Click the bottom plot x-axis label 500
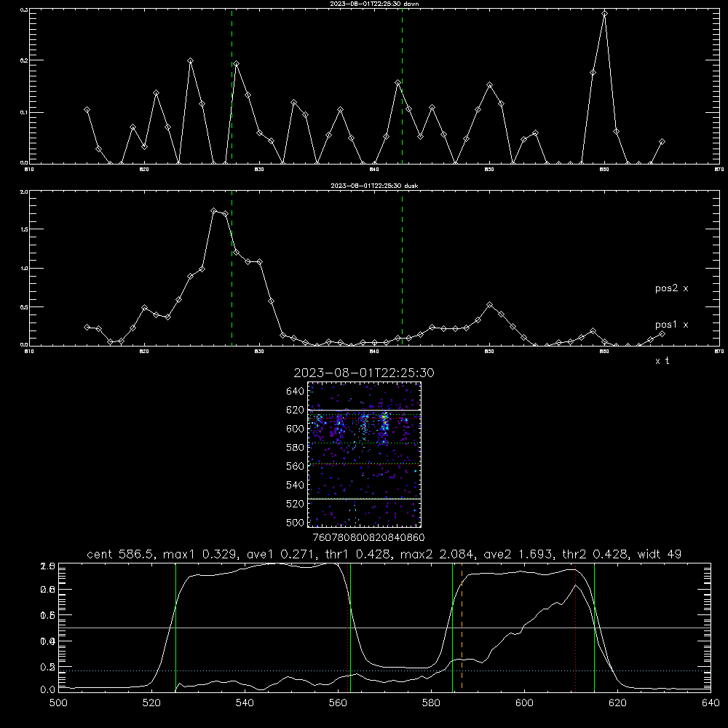This screenshot has width=728, height=728. click(x=58, y=703)
